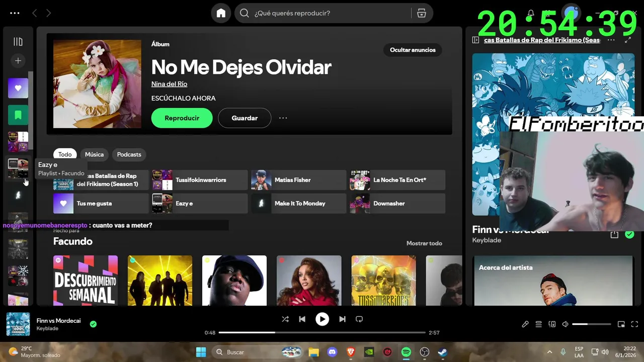The height and width of the screenshot is (362, 644).
Task: Open Eazy e shortcut tile
Action: click(200, 204)
